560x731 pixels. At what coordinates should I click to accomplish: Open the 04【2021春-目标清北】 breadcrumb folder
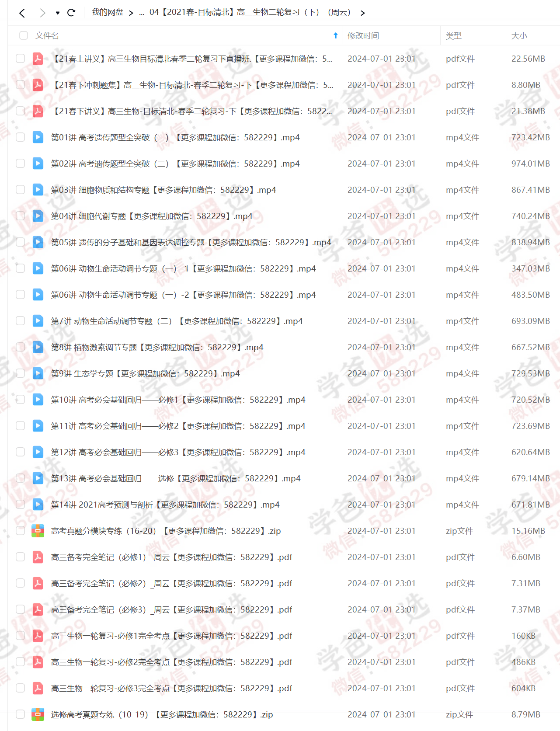click(x=250, y=12)
